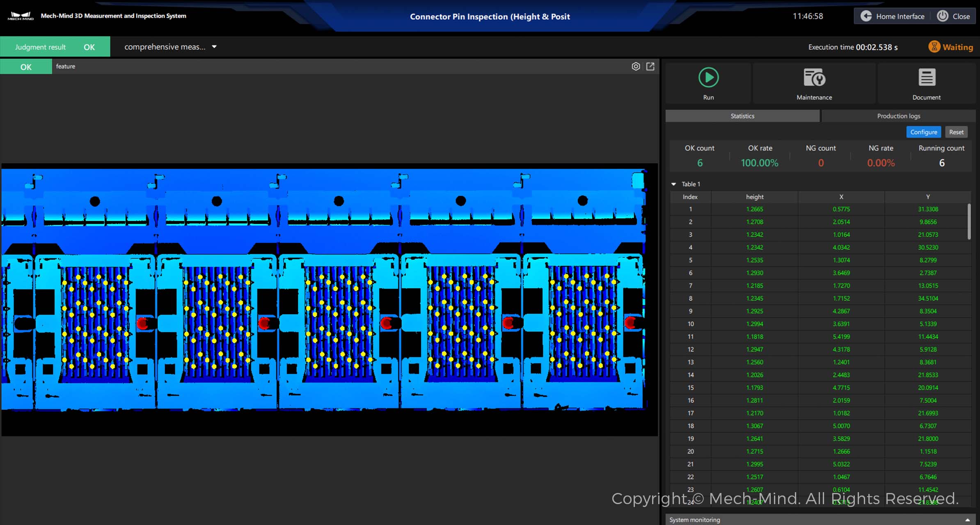Click the Waiting hourglass status icon
The width and height of the screenshot is (980, 525).
[934, 47]
